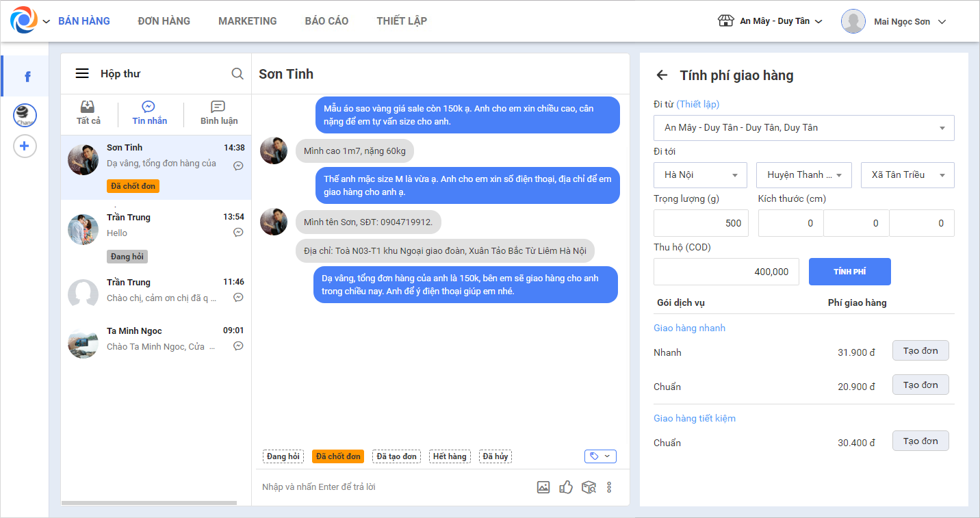Open the Hộp thư hamburger menu
980x518 pixels.
pos(82,74)
